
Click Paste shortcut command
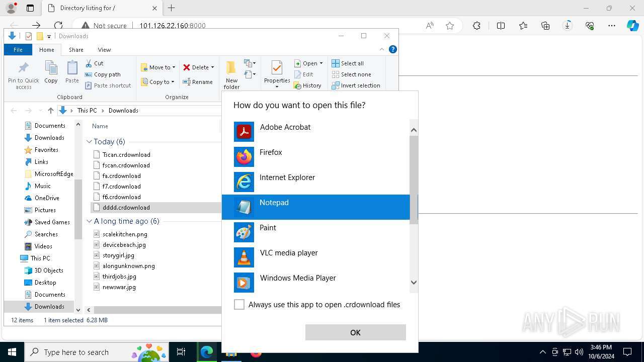108,85
